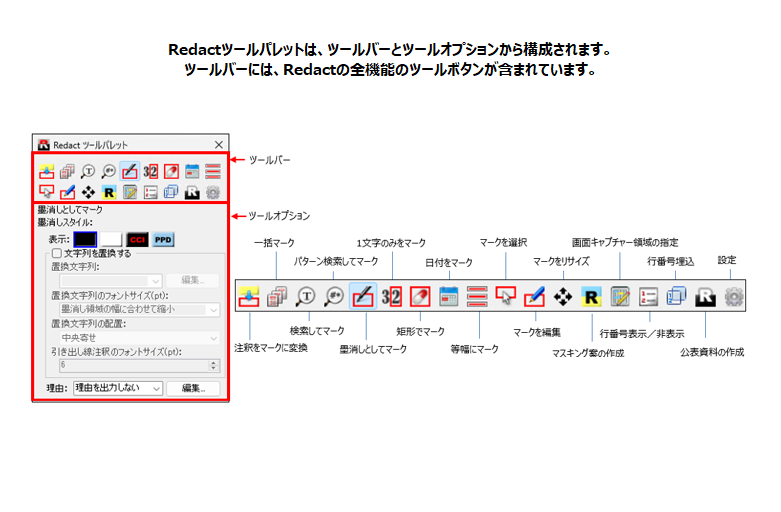The height and width of the screenshot is (512, 781).
Task: Select 矩形でマーク eraser icon in palette
Action: [171, 172]
